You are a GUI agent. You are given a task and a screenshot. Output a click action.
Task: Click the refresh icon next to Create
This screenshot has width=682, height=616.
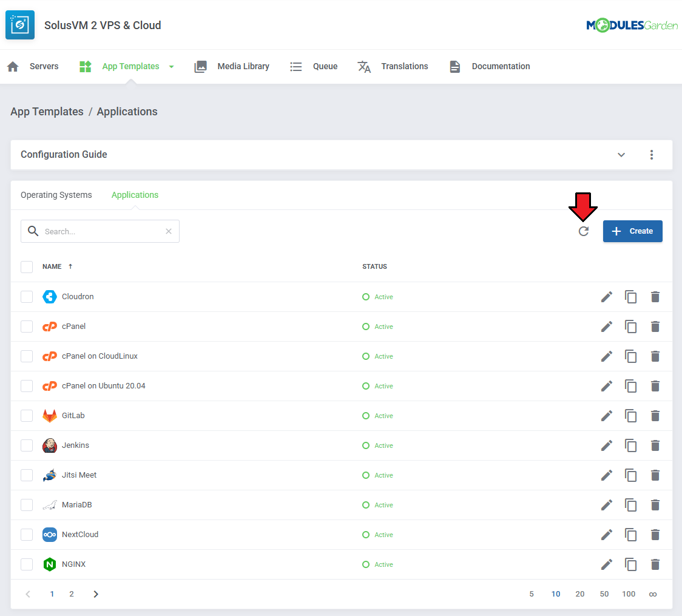click(x=583, y=231)
